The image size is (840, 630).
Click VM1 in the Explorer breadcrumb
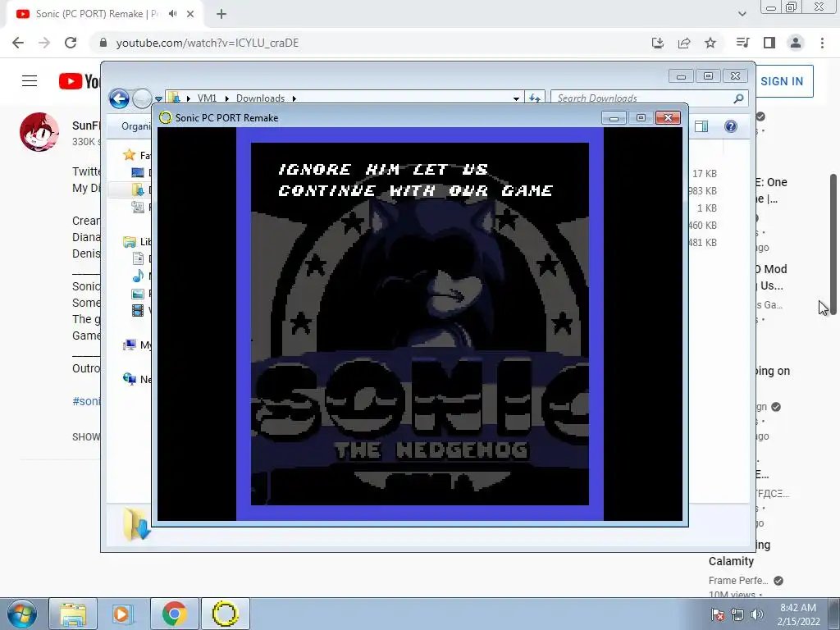207,98
